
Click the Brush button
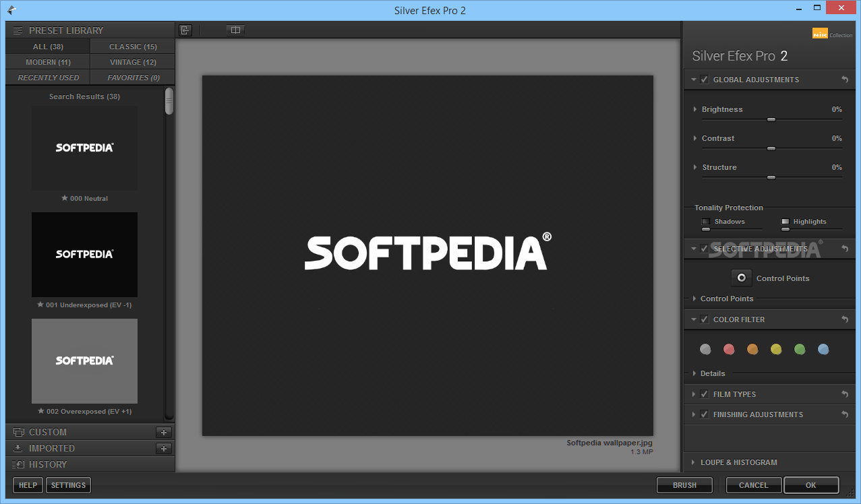[x=685, y=485]
